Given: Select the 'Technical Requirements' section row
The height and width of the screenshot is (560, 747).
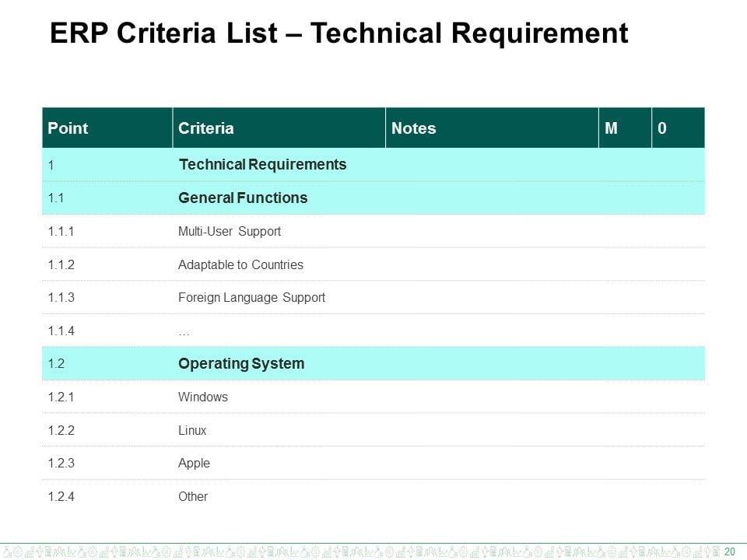Looking at the screenshot, I should point(262,165).
